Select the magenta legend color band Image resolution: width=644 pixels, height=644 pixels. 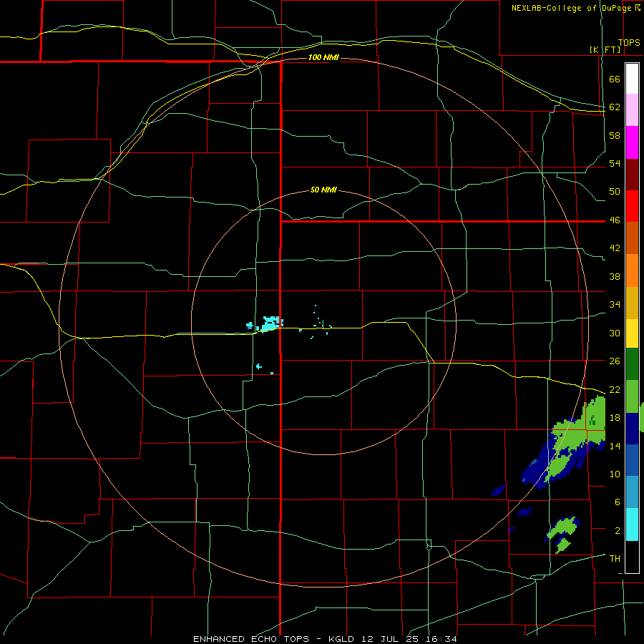click(632, 142)
